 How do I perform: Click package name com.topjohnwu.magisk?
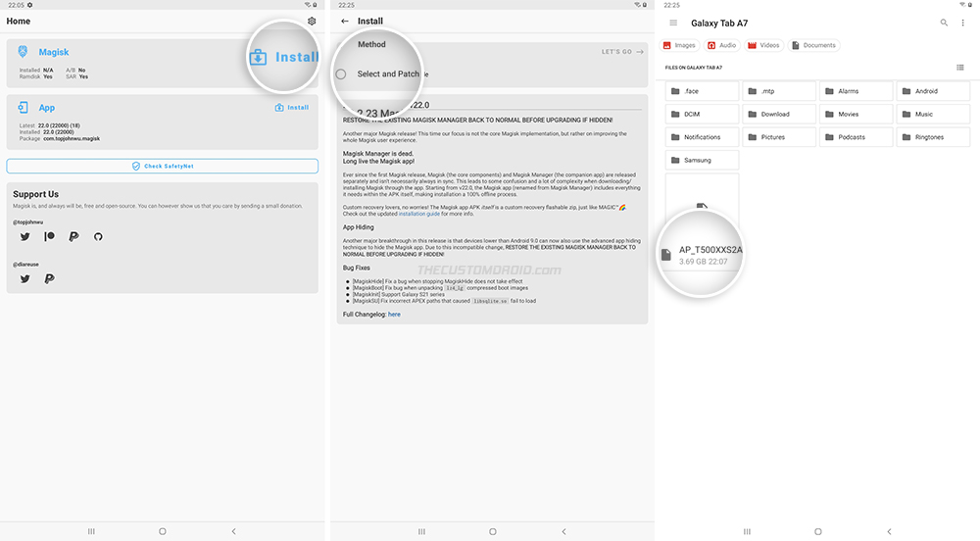tap(72, 139)
